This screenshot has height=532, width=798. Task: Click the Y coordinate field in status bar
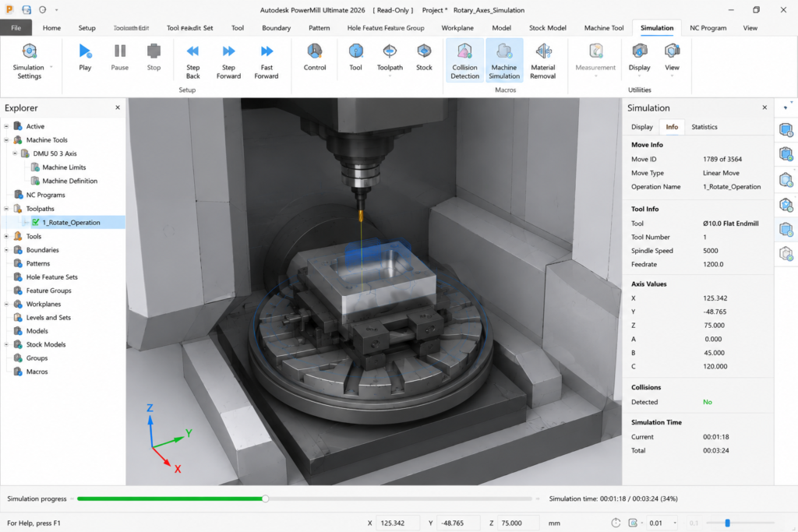point(458,523)
